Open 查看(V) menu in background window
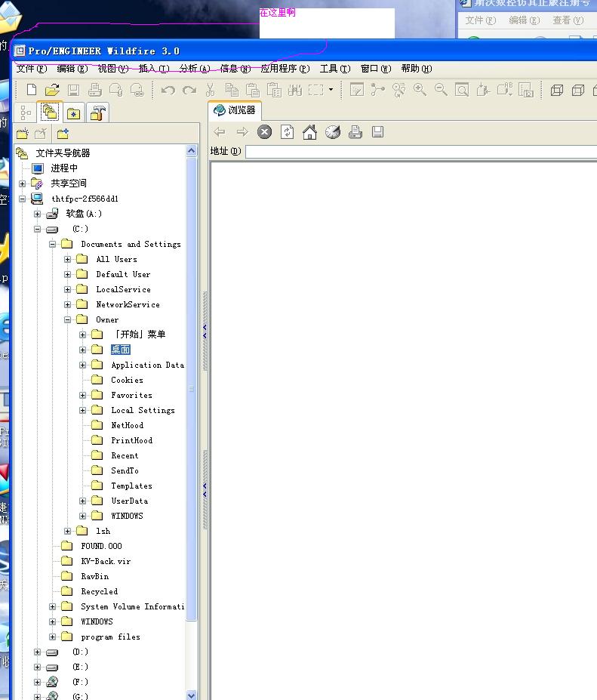The image size is (597, 700). 568,20
